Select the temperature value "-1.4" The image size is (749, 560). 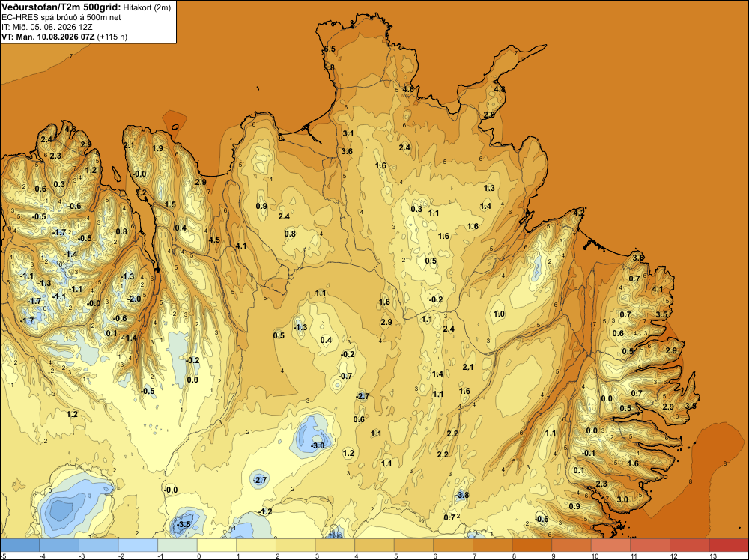(x=70, y=254)
